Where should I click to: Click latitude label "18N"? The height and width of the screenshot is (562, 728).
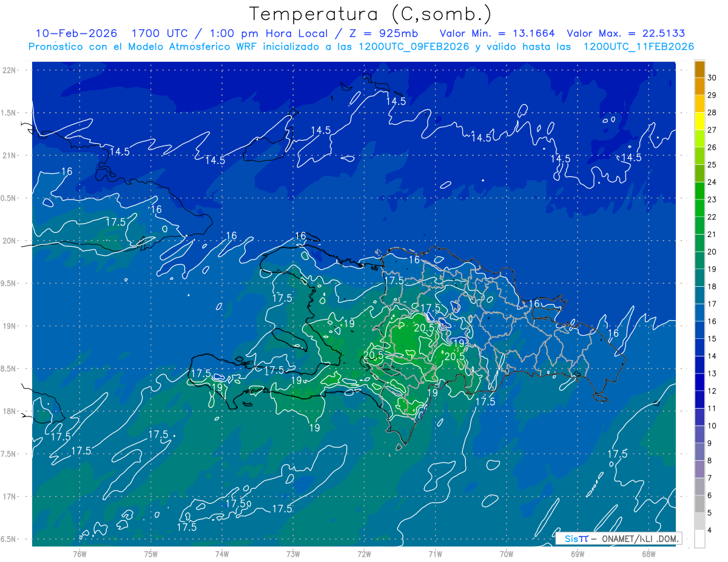9,412
